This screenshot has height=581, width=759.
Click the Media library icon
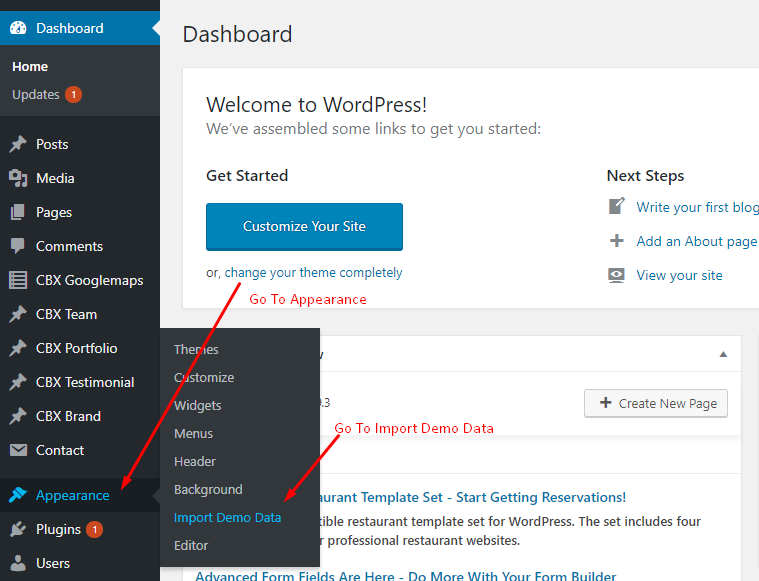pyautogui.click(x=18, y=178)
